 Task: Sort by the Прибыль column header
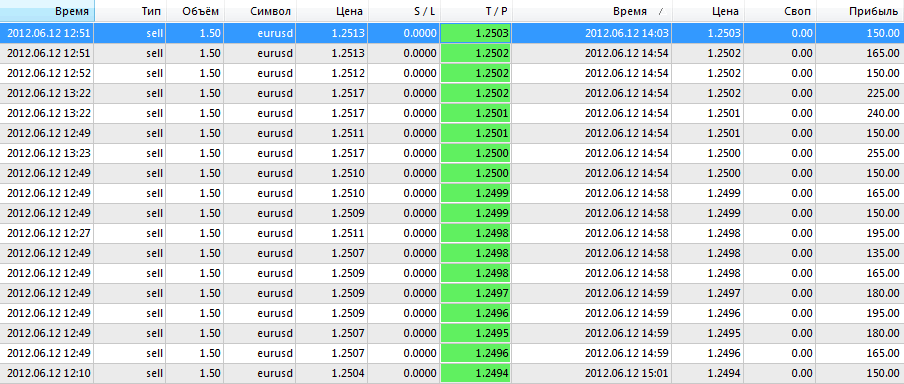(x=860, y=11)
